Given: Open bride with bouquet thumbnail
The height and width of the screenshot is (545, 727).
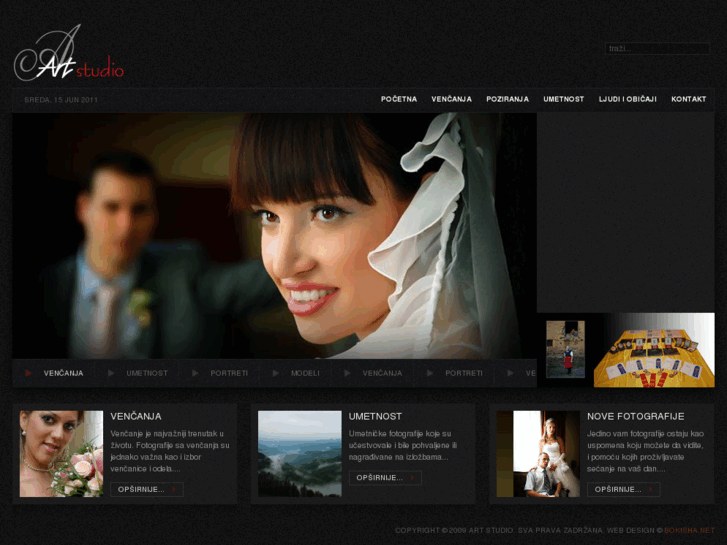Looking at the screenshot, I should click(61, 454).
